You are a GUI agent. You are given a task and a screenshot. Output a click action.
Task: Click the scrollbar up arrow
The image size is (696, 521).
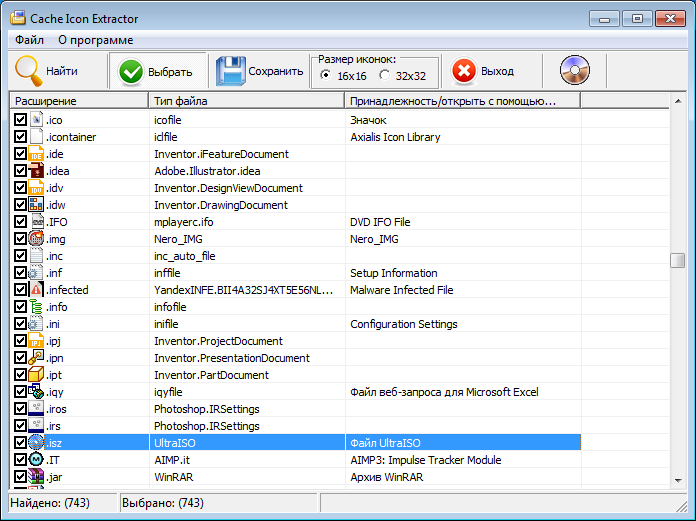(x=678, y=101)
